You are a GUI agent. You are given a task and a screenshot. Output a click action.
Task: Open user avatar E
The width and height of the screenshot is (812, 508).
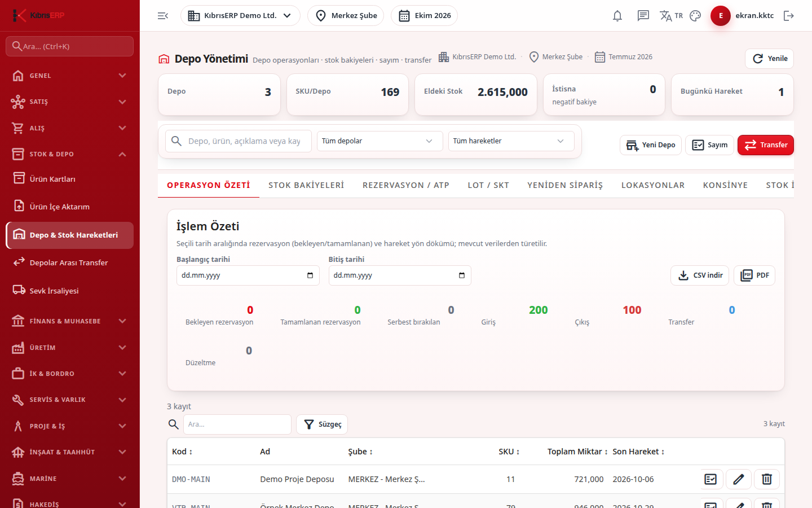721,16
